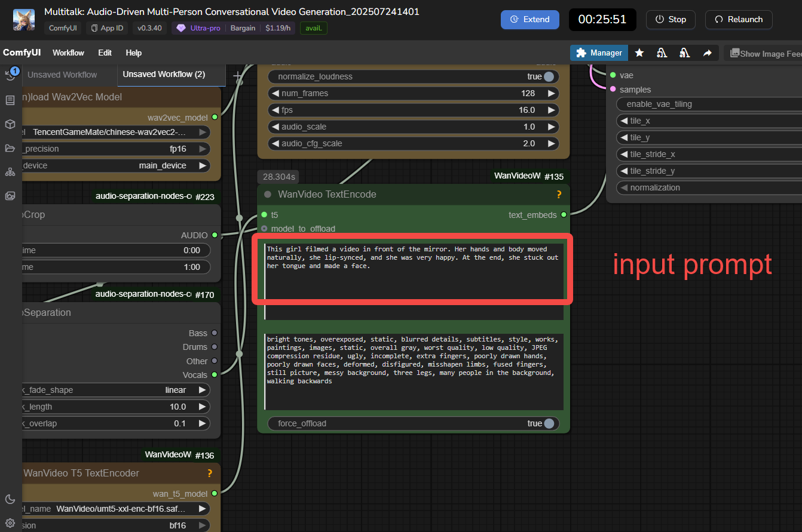The image size is (802, 532).
Task: Click the Stop button
Action: point(671,19)
